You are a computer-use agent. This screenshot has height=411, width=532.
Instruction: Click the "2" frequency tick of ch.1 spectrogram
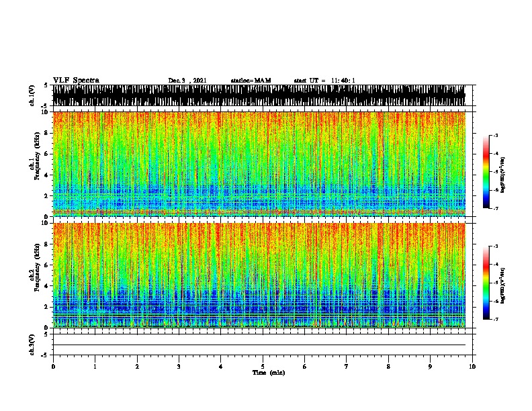(47, 195)
